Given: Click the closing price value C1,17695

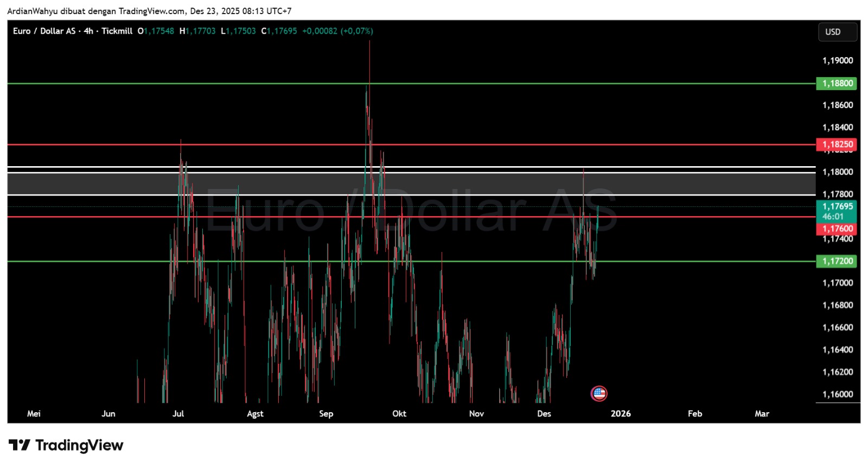Looking at the screenshot, I should click(x=279, y=31).
